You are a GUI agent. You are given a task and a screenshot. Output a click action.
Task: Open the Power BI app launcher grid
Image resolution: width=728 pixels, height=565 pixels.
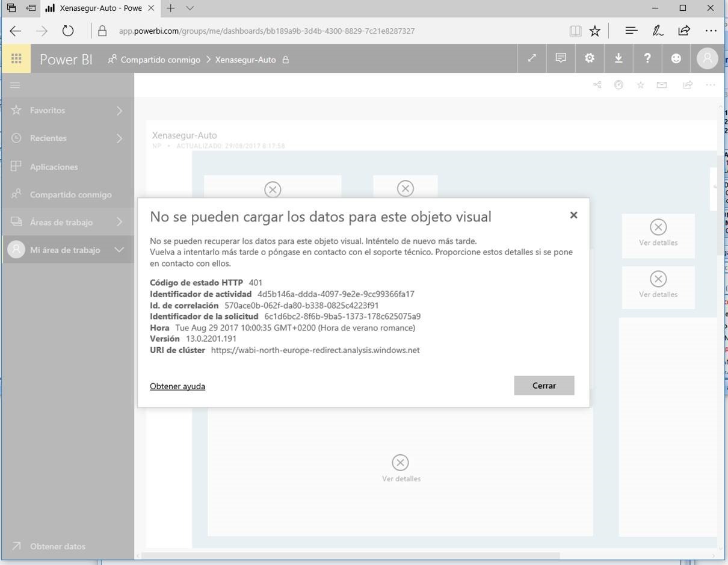tap(16, 59)
